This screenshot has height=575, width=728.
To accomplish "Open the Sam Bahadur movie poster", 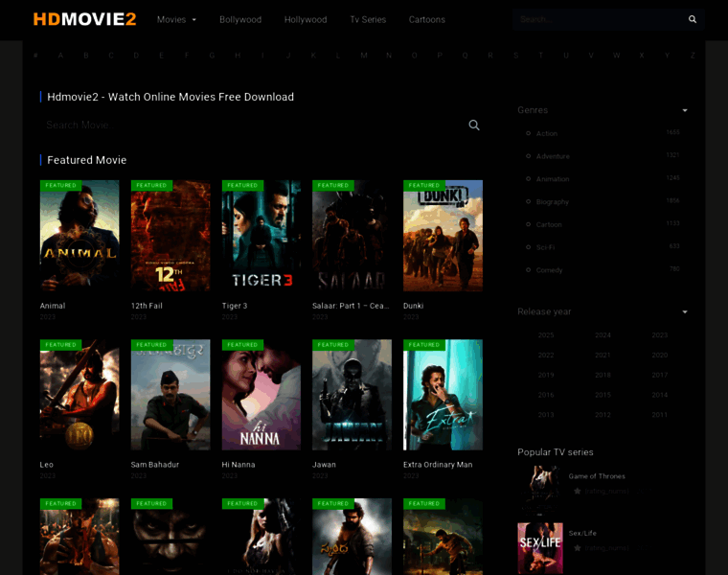I will pyautogui.click(x=171, y=395).
